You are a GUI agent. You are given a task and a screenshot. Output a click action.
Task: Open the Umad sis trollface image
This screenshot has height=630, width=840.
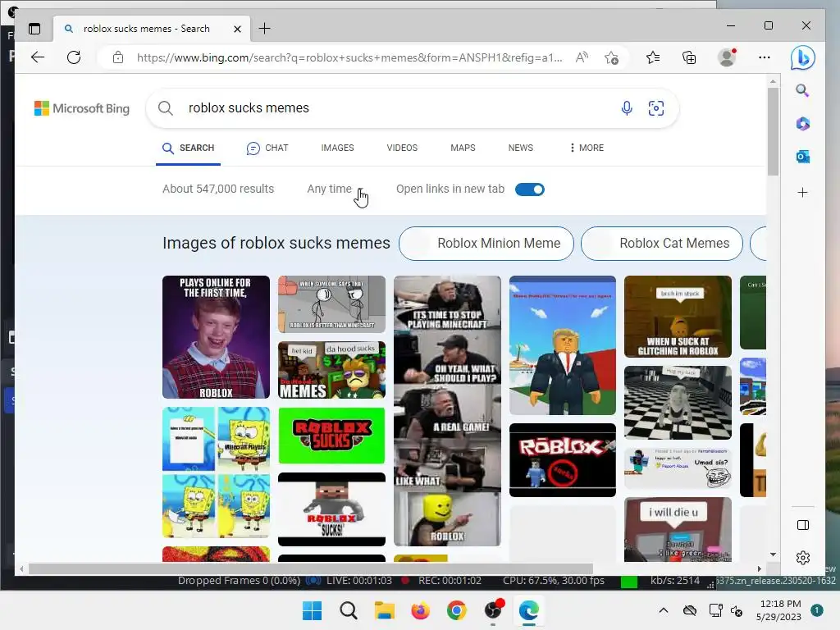(678, 468)
